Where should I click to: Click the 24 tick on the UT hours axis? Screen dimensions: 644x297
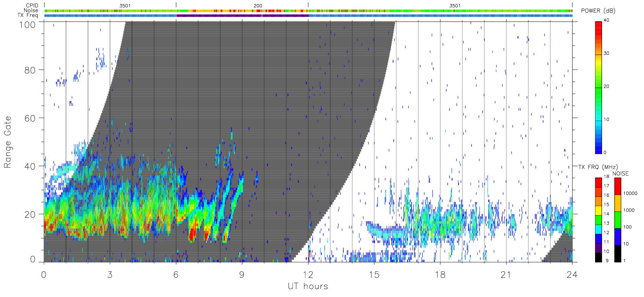[572, 275]
